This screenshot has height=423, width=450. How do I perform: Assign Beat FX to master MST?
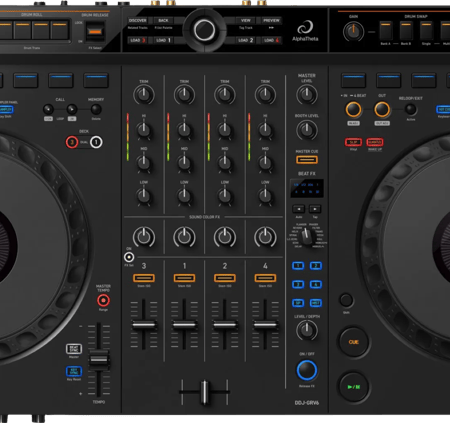click(315, 303)
